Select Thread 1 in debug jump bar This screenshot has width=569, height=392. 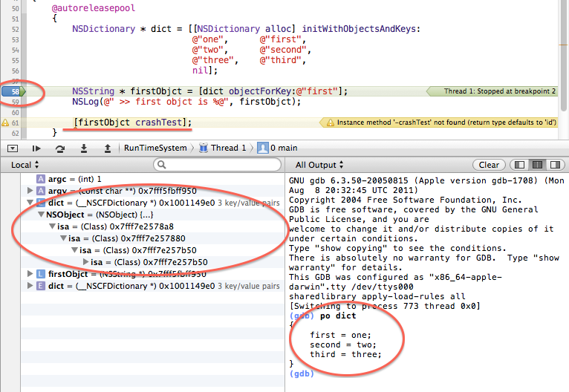[229, 148]
